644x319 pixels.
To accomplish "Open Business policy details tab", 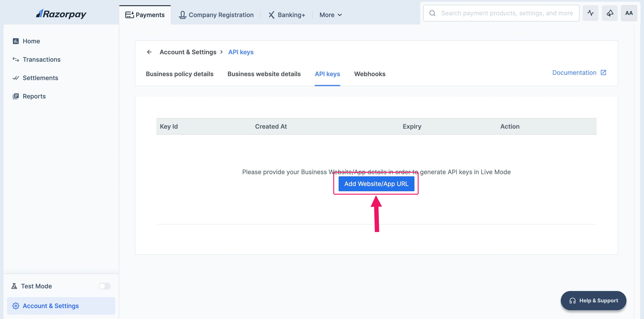I will tap(179, 74).
